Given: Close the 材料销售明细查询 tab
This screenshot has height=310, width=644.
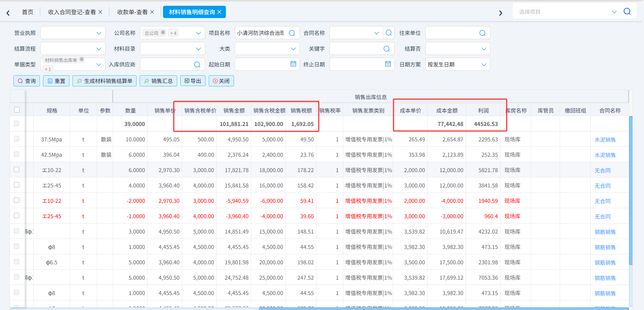Looking at the screenshot, I should click(x=219, y=12).
